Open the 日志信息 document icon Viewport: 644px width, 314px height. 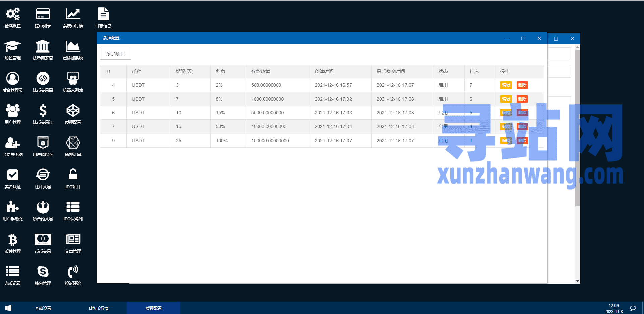pos(103,14)
